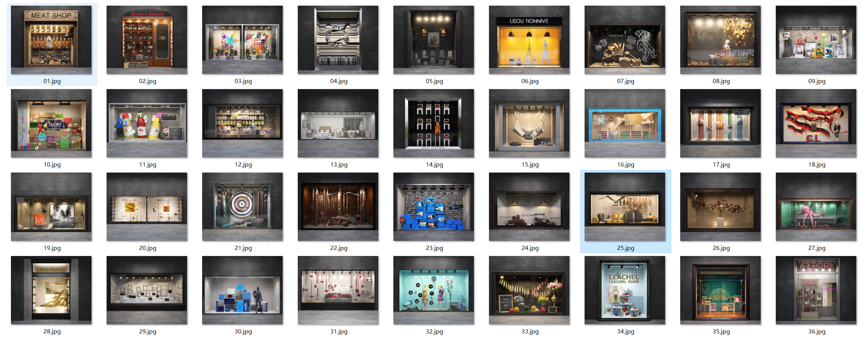Click the 24.jpg La Carla thumbnail
The width and height of the screenshot is (868, 344).
pos(529,207)
